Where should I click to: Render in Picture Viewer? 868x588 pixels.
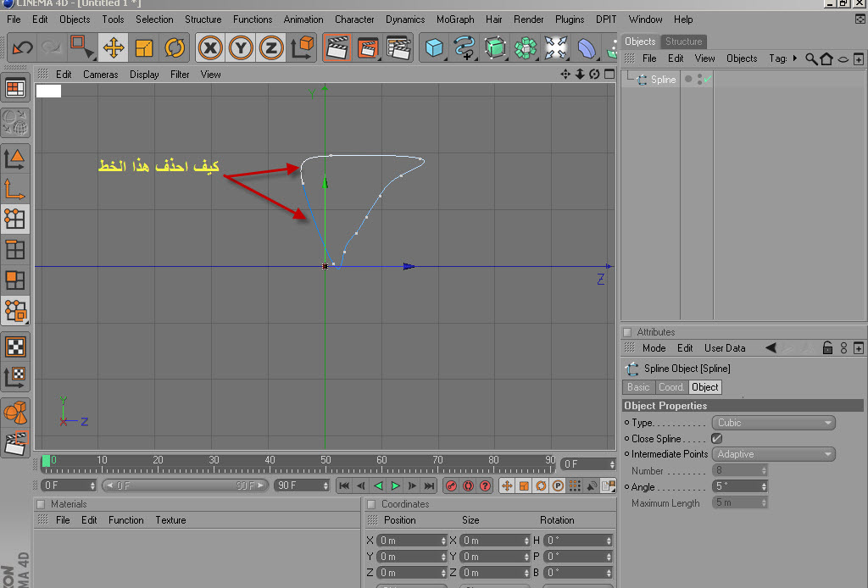(368, 48)
